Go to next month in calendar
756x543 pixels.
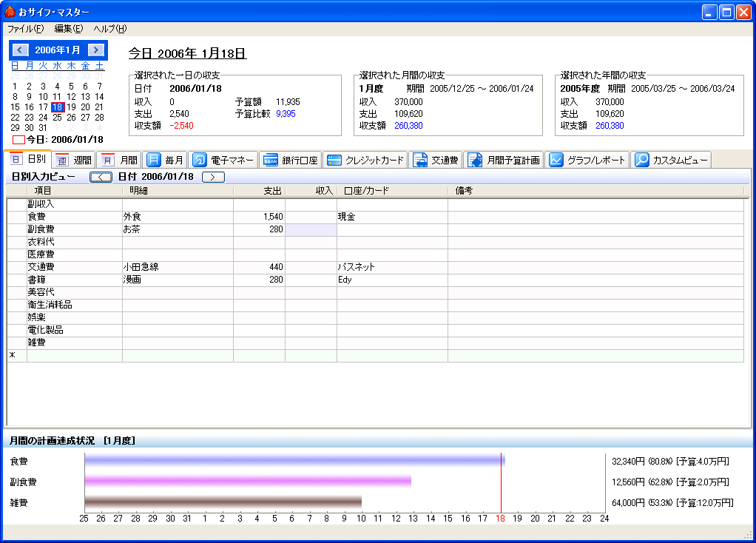click(x=96, y=50)
